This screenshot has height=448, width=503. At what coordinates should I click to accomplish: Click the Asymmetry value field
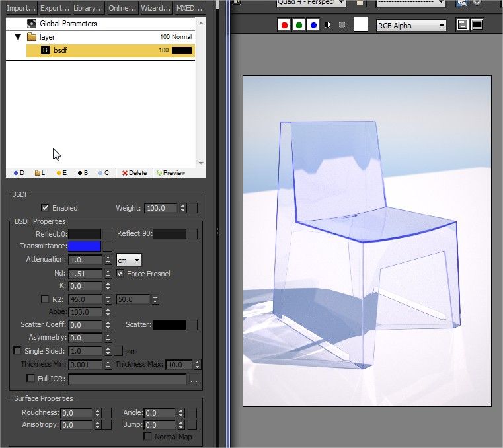(85, 338)
